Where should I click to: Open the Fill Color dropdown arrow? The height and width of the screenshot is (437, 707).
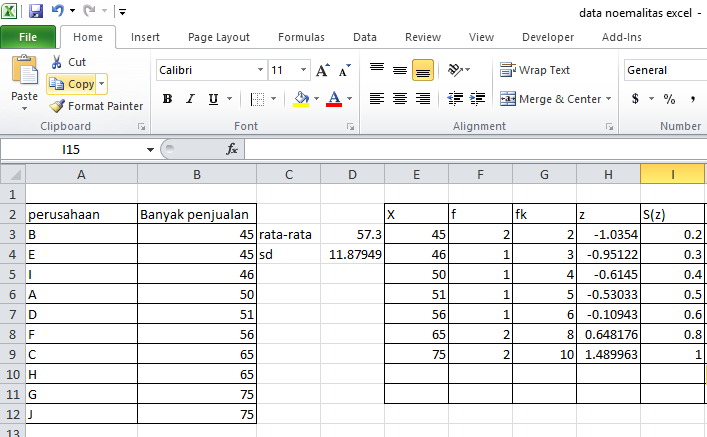(x=317, y=98)
